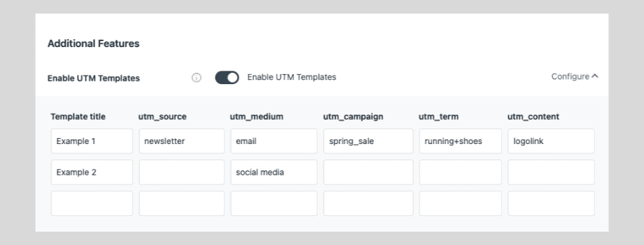Click the Configure link text
Screen dimensions: 644x245
pos(570,77)
